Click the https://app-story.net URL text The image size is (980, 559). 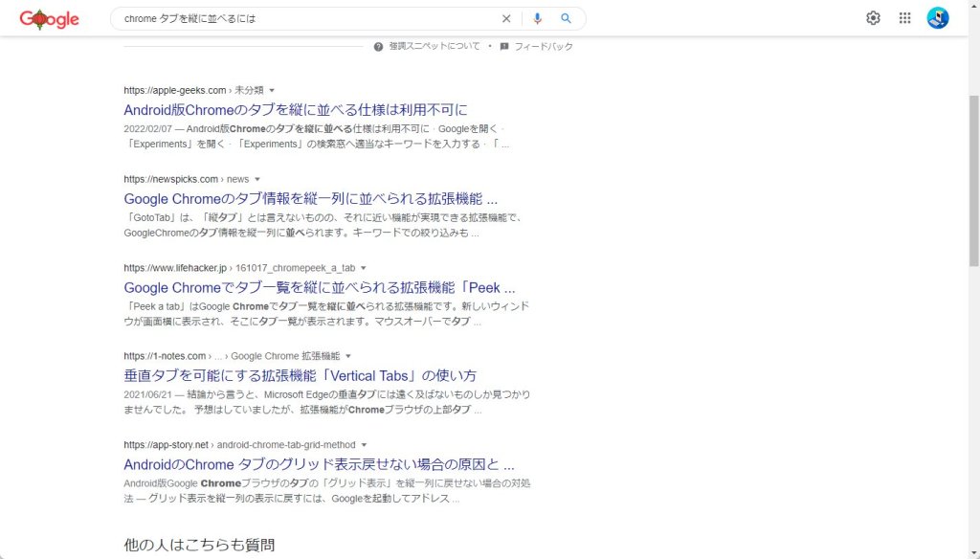coord(166,445)
